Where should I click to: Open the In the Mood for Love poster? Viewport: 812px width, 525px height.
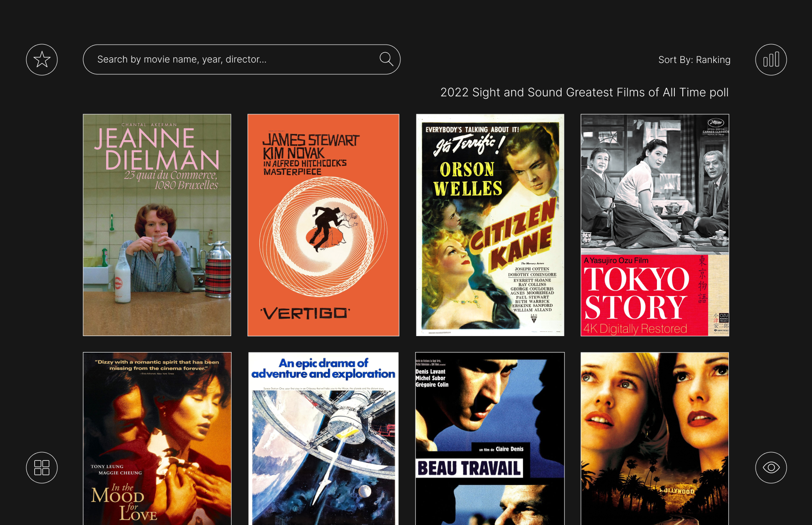coord(157,439)
